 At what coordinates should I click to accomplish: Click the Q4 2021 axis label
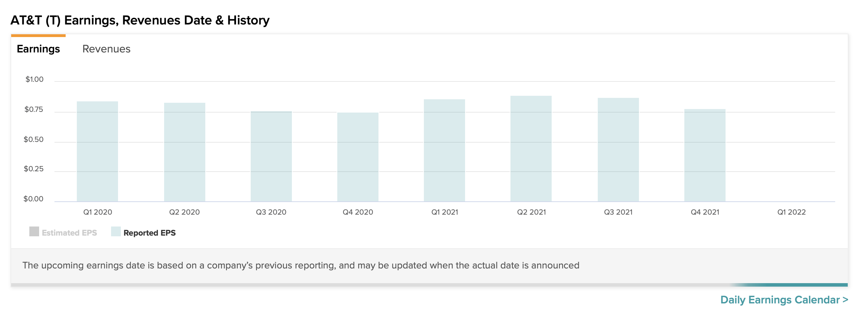pyautogui.click(x=705, y=212)
